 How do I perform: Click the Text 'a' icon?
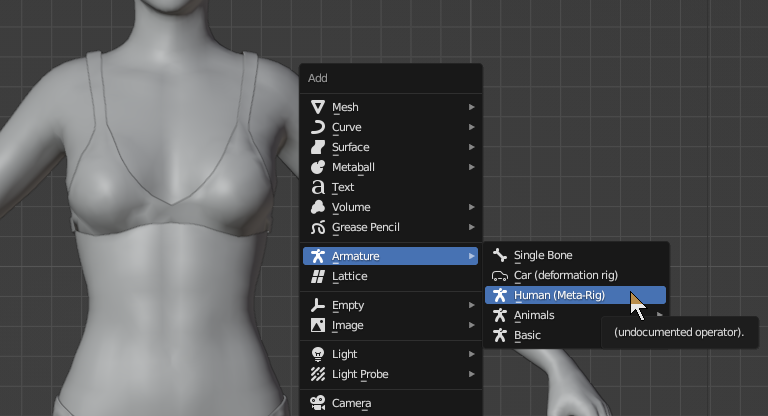coord(318,187)
